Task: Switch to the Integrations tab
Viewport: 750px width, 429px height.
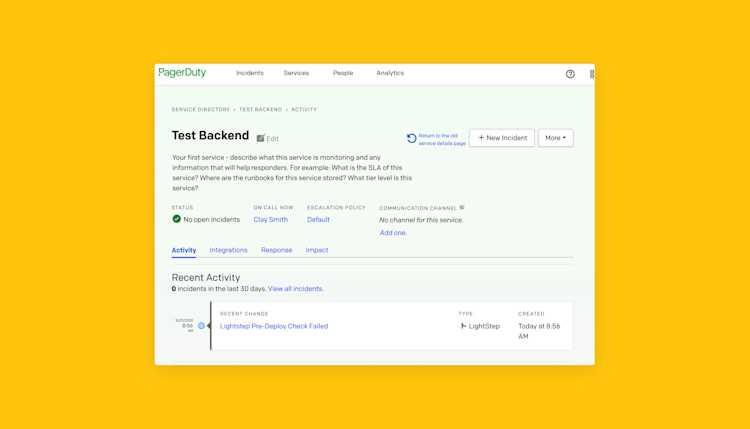Action: pos(228,250)
